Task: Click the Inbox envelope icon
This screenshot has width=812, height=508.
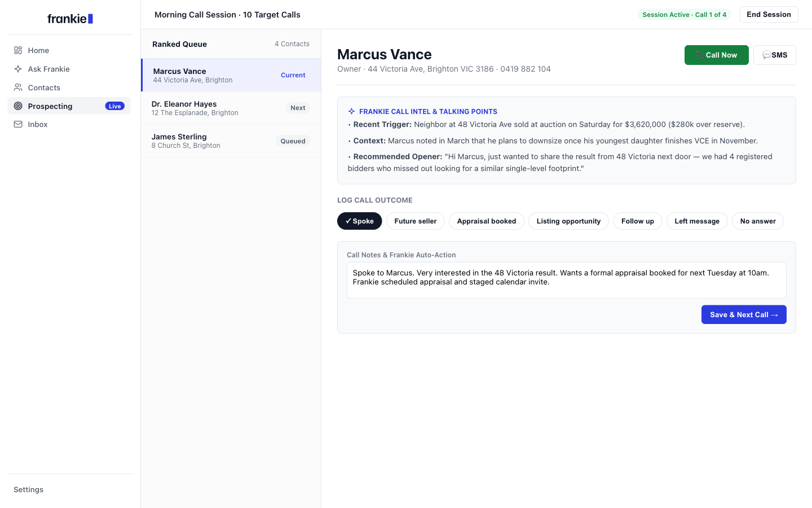Action: [18, 124]
